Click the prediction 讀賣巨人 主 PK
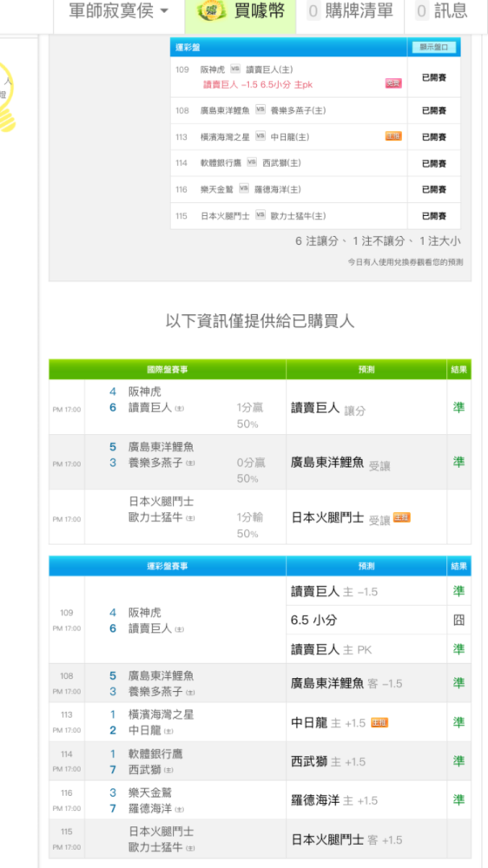Viewport: 488px width, 868px height. 331,649
